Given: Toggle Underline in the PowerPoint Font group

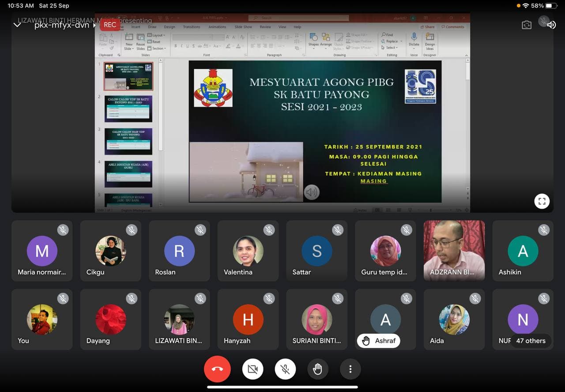Looking at the screenshot, I should 187,46.
